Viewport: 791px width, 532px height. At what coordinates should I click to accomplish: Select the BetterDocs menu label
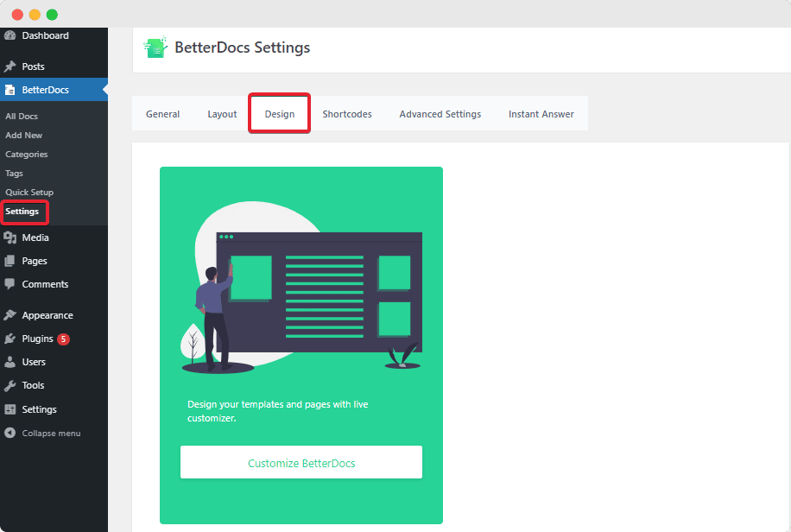46,90
